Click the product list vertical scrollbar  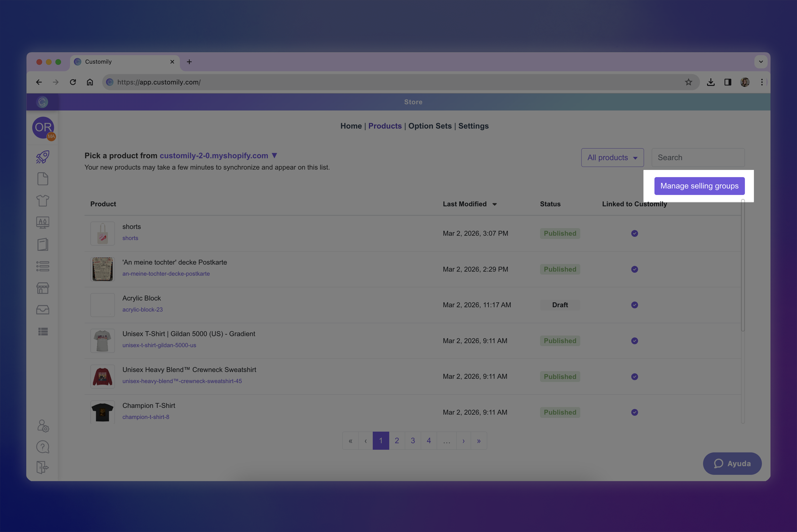point(743,265)
